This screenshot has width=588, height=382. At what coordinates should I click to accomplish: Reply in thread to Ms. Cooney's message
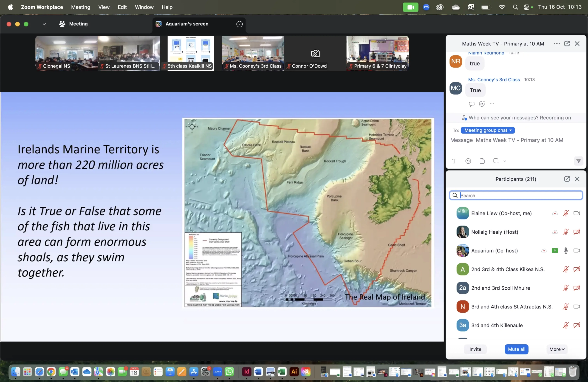[471, 104]
